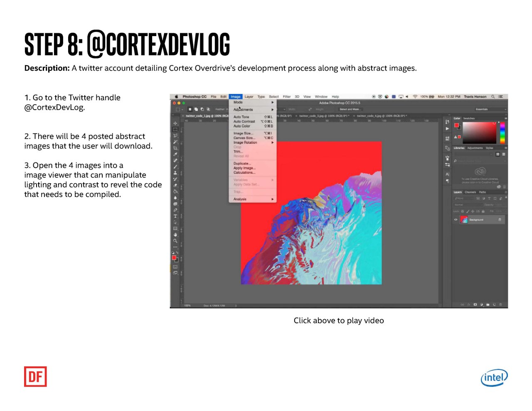Expand the Mode submenu
Viewport: 532px width, 411px height.
(253, 102)
